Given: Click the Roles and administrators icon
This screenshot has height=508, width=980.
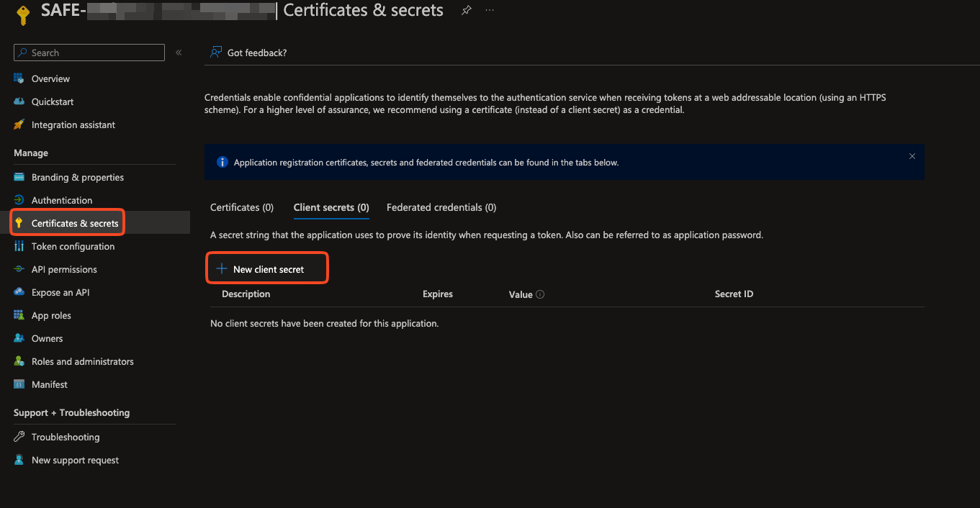Looking at the screenshot, I should point(19,361).
